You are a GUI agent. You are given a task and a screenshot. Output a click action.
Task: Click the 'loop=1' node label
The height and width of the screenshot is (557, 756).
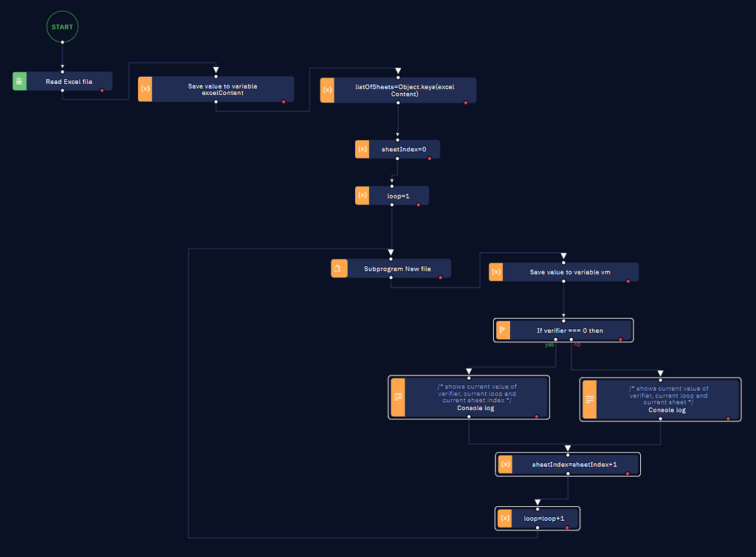click(398, 196)
